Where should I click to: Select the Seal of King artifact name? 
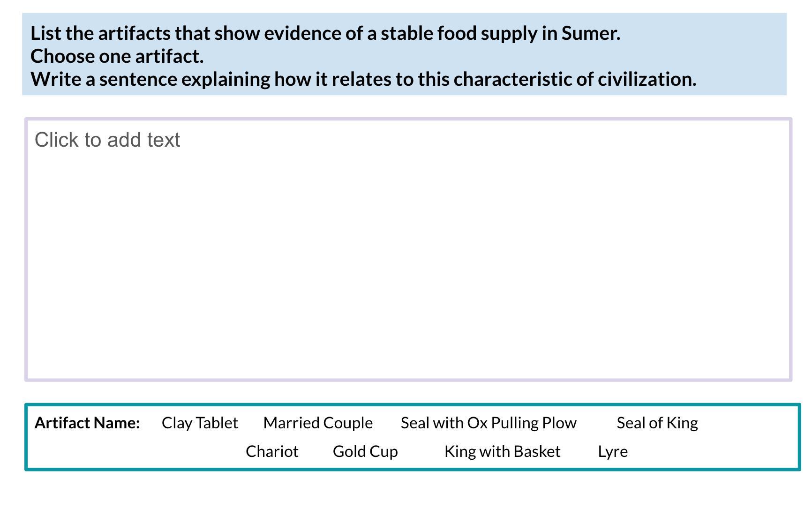[x=657, y=423]
